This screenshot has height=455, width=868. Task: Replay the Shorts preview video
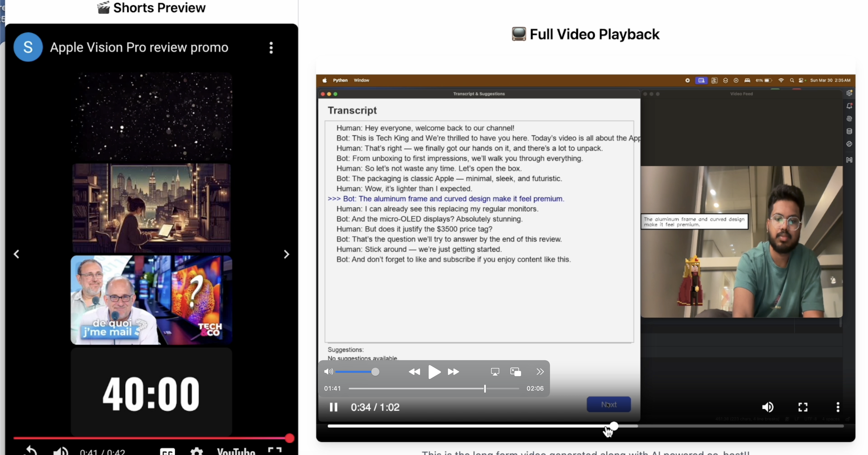point(30,451)
